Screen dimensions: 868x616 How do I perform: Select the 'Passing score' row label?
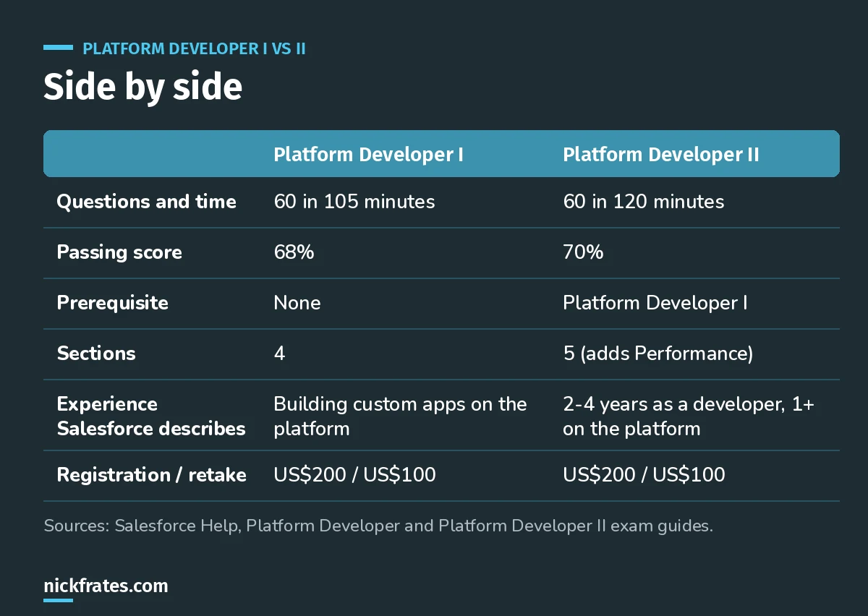[119, 252]
